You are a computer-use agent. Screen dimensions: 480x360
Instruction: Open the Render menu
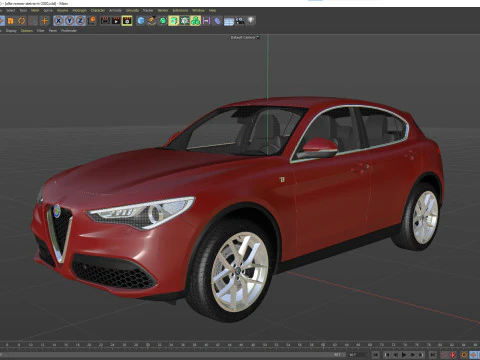tap(163, 10)
